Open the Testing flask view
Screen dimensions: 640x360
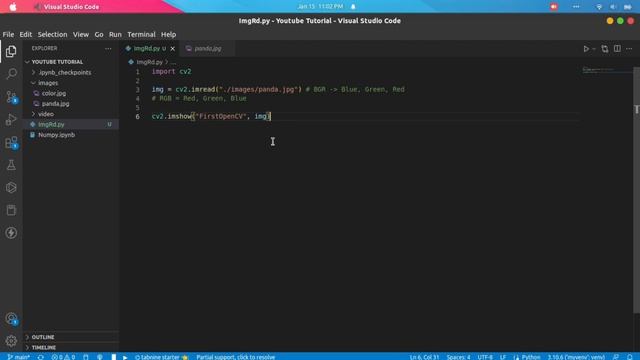(11, 165)
